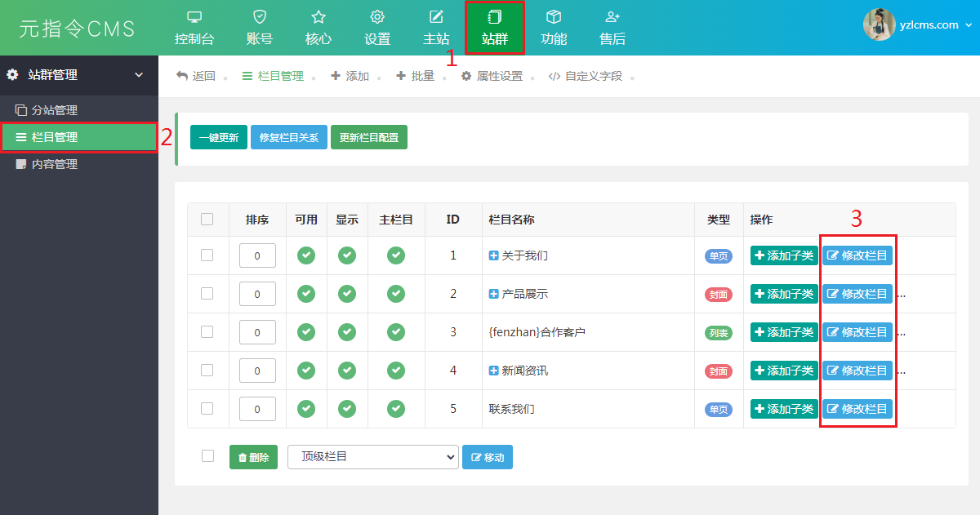Click the 修复栏目关系 button
This screenshot has width=980, height=515.
pyautogui.click(x=288, y=137)
